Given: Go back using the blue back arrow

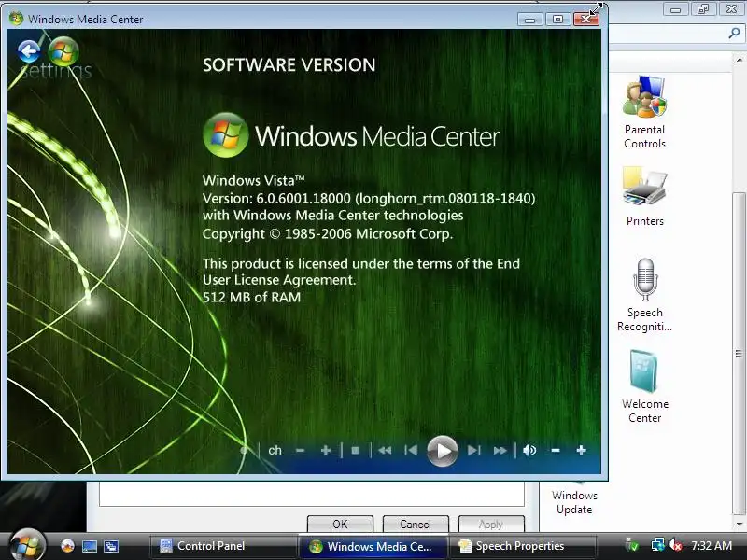Looking at the screenshot, I should point(29,51).
